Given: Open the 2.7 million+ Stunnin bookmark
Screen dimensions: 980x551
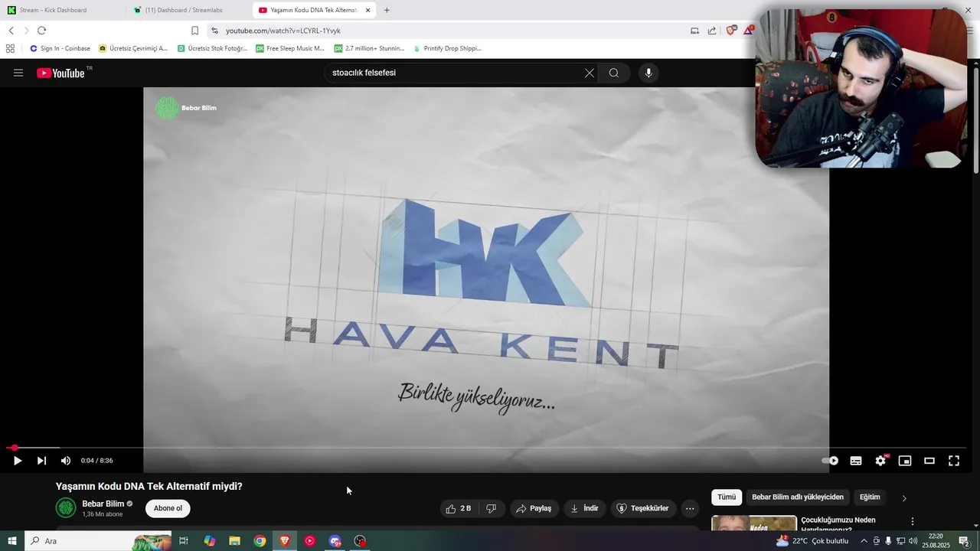Looking at the screenshot, I should [x=369, y=48].
